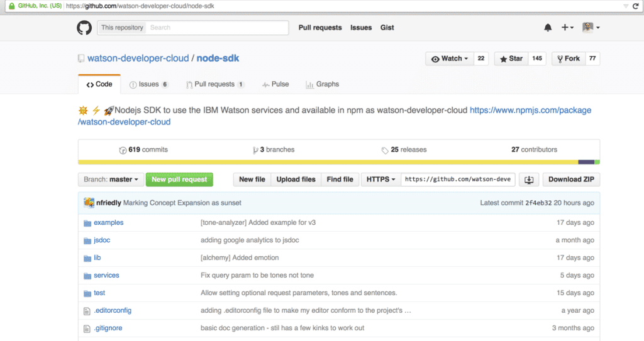This screenshot has width=644, height=341.
Task: Open the npmjs.com package link
Action: (531, 110)
